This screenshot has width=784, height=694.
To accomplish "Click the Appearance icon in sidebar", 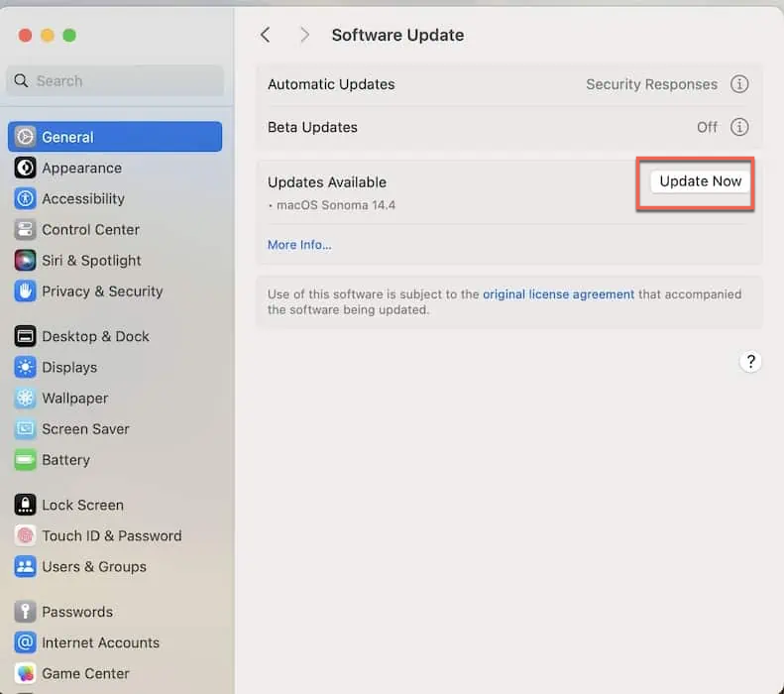I will coord(25,168).
